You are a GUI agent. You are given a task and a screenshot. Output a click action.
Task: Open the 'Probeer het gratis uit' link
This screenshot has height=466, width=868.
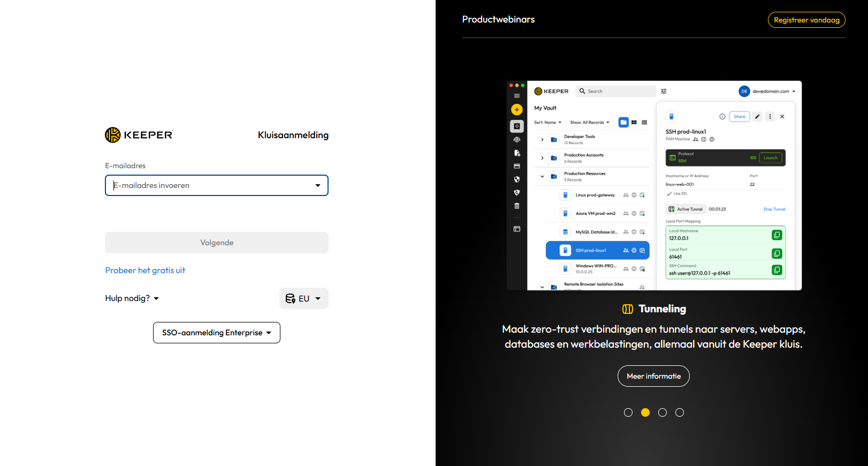(145, 270)
